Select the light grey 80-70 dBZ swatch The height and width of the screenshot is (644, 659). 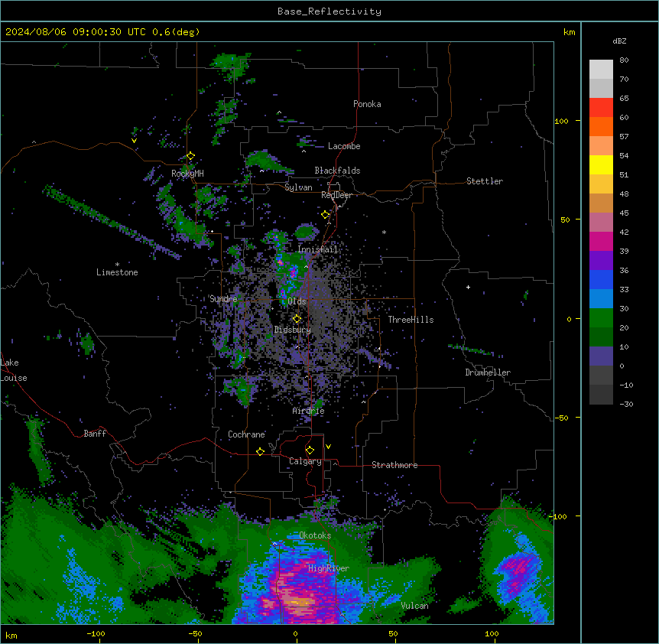pyautogui.click(x=601, y=70)
